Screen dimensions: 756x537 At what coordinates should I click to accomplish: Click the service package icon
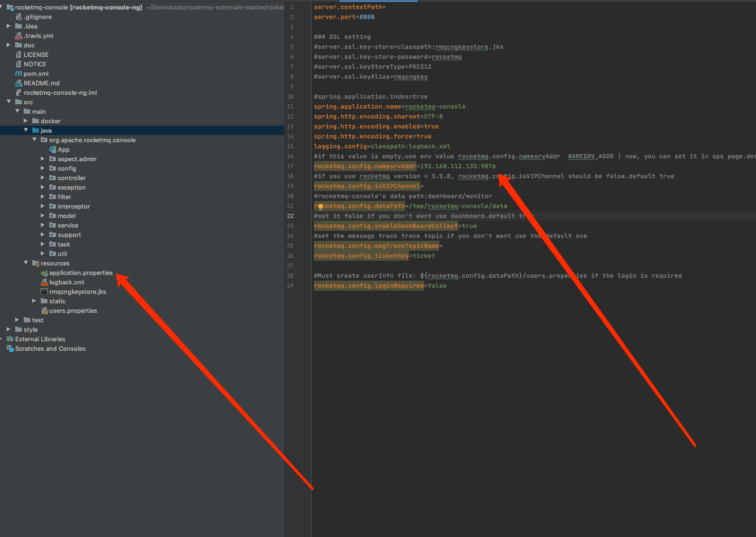coord(53,226)
